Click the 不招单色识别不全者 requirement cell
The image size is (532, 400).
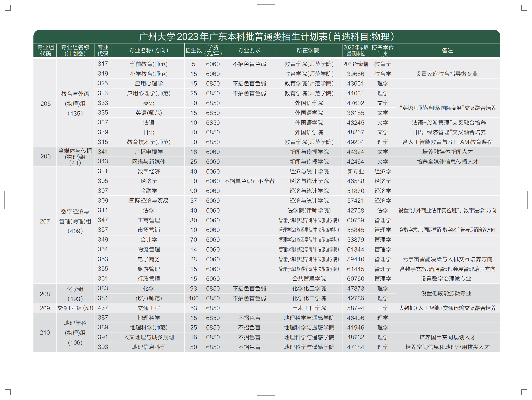(249, 181)
